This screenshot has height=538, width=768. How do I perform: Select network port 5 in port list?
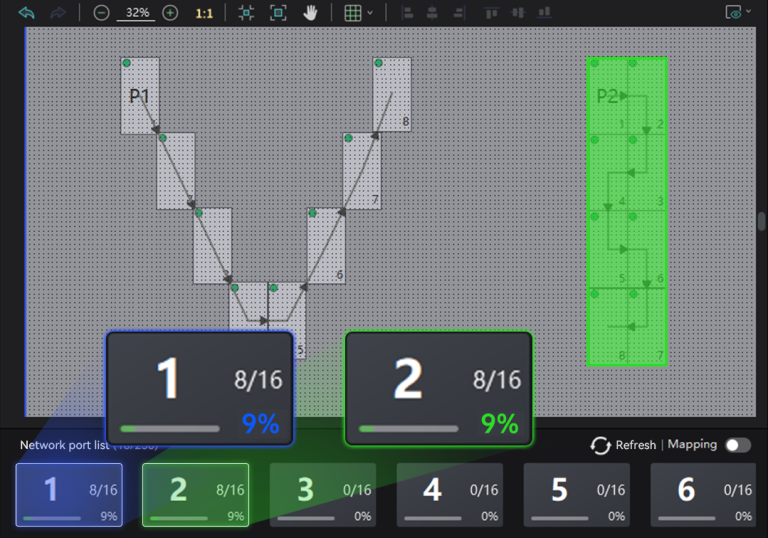577,494
